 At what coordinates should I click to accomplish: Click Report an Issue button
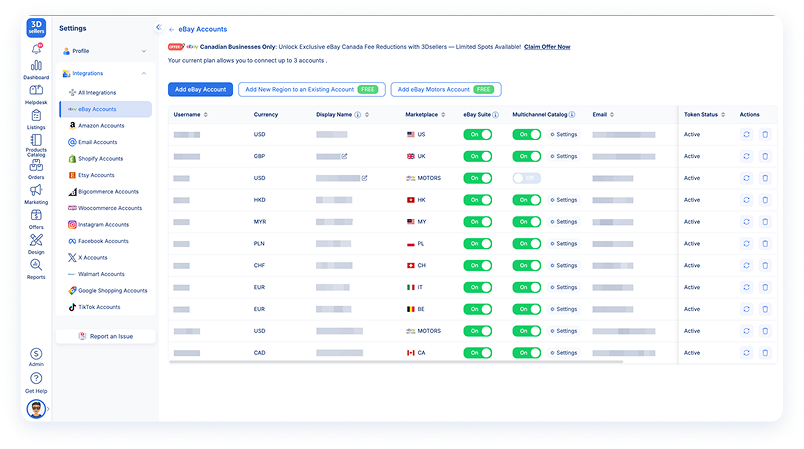[106, 336]
